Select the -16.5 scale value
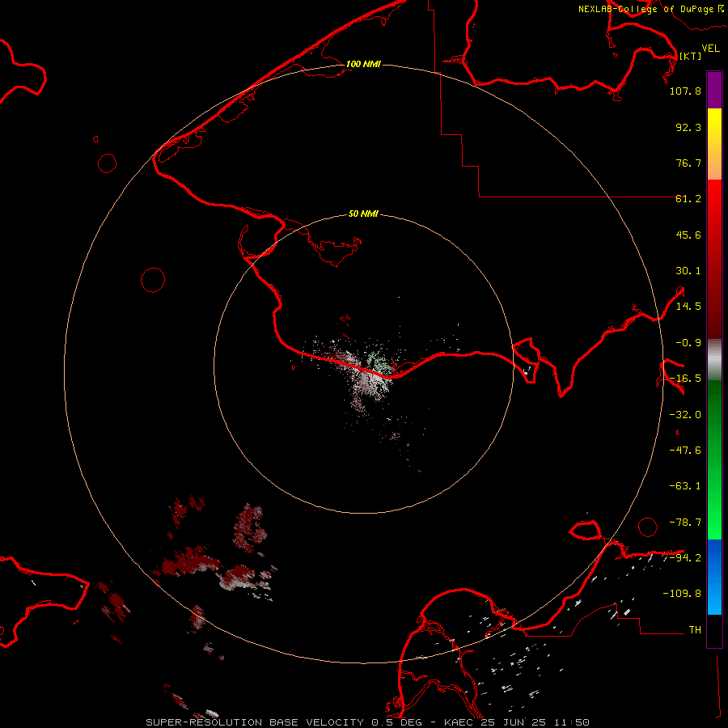Viewport: 728px width, 728px height. click(685, 379)
